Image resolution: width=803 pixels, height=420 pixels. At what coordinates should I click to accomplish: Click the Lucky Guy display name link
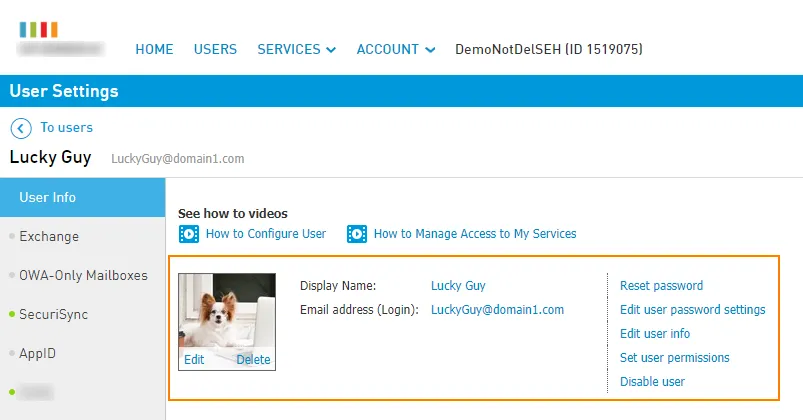[458, 286]
